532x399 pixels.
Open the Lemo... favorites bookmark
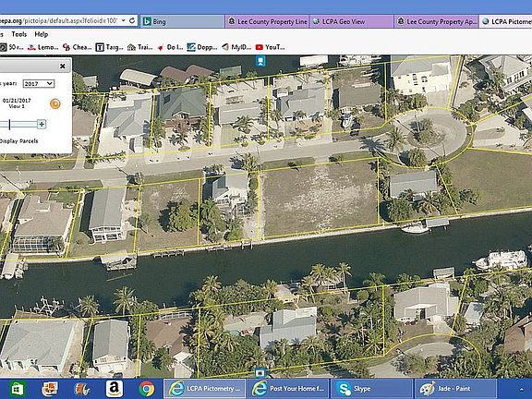click(x=42, y=47)
